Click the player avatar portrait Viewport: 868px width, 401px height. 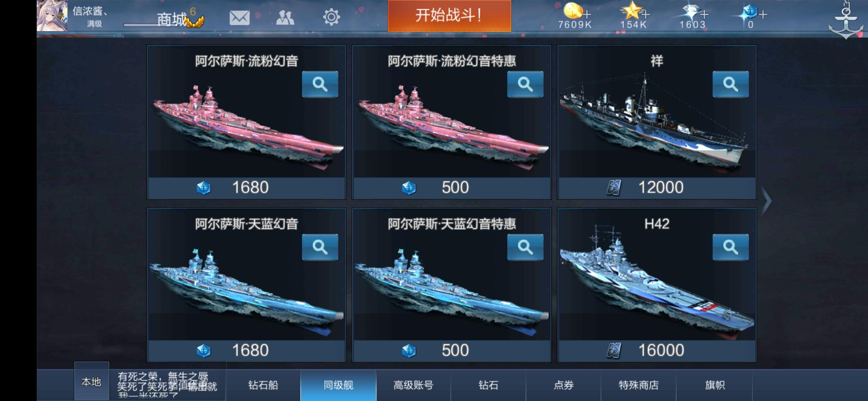tap(52, 16)
